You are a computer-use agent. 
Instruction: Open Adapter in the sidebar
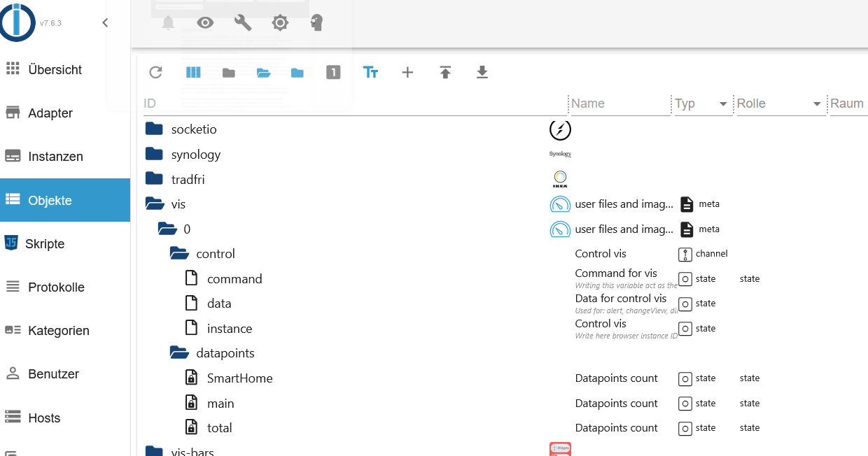pos(65,113)
